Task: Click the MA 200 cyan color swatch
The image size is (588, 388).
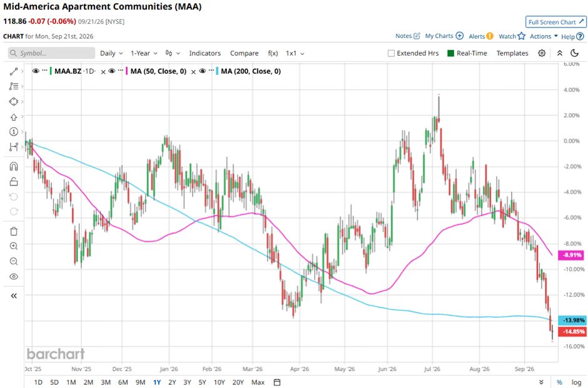Action: click(x=217, y=71)
